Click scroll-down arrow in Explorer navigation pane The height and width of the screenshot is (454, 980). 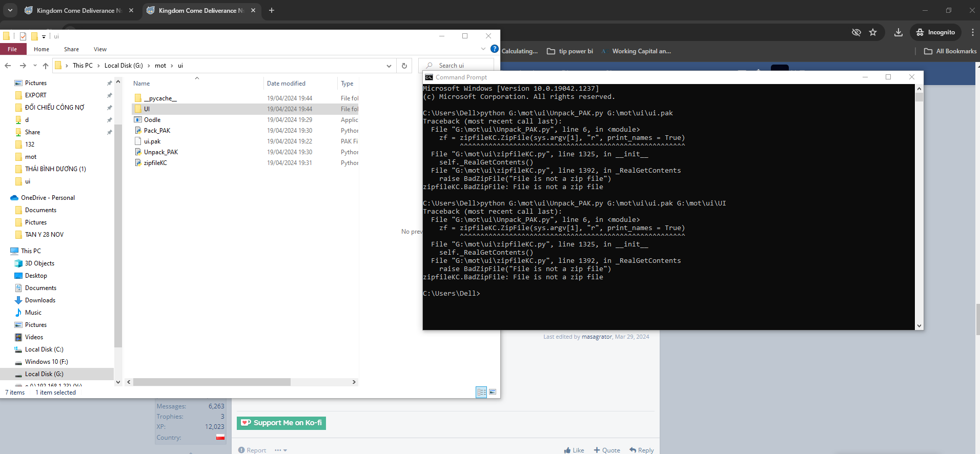tap(118, 382)
